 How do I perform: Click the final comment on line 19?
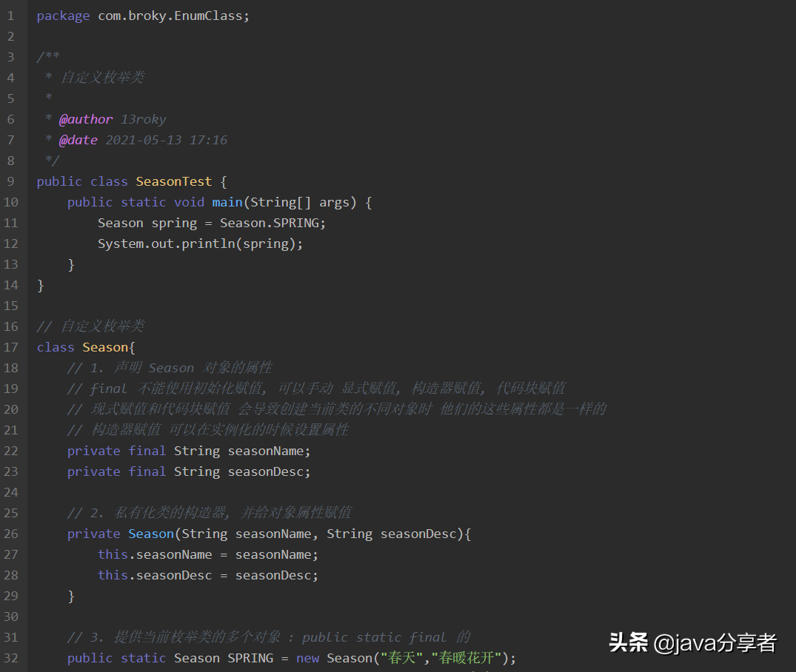click(x=315, y=389)
